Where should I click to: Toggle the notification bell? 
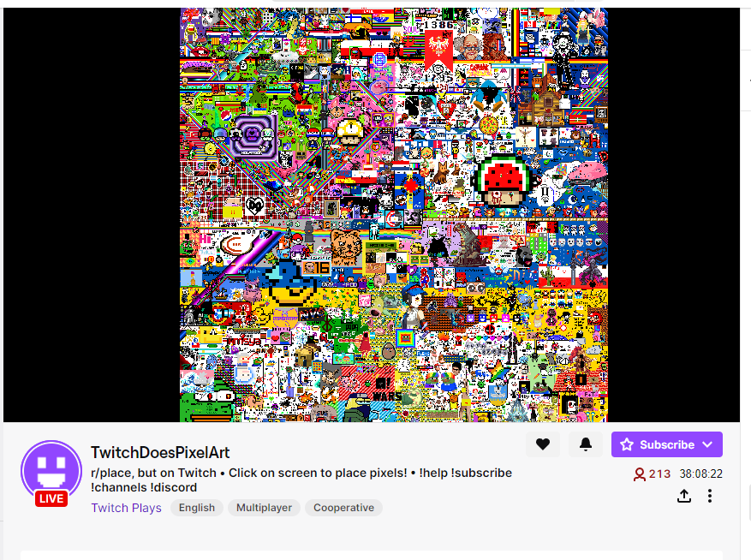(585, 444)
